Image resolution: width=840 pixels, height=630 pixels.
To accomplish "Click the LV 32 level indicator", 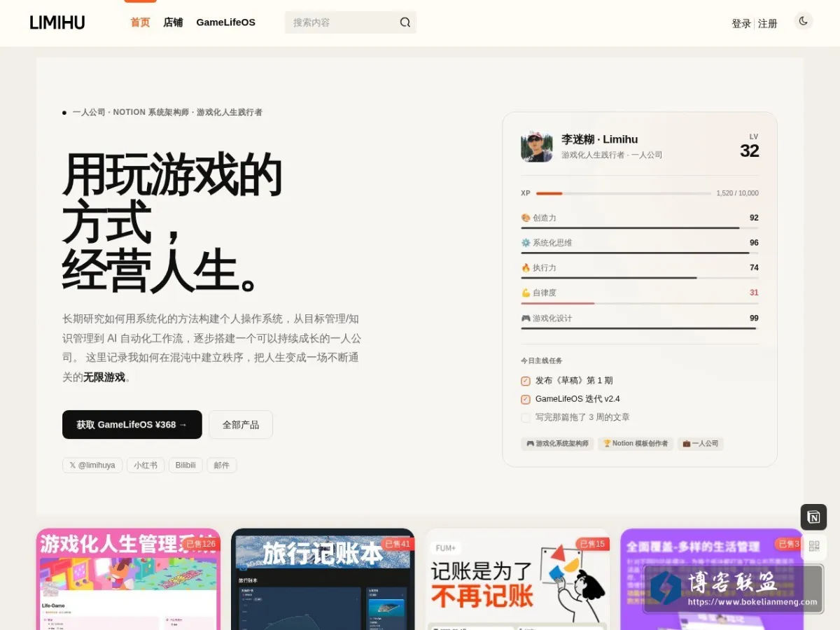I will (750, 146).
